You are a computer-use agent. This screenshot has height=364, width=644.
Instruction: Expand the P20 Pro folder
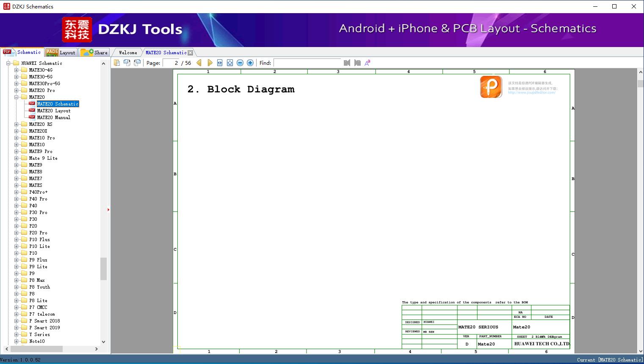16,233
